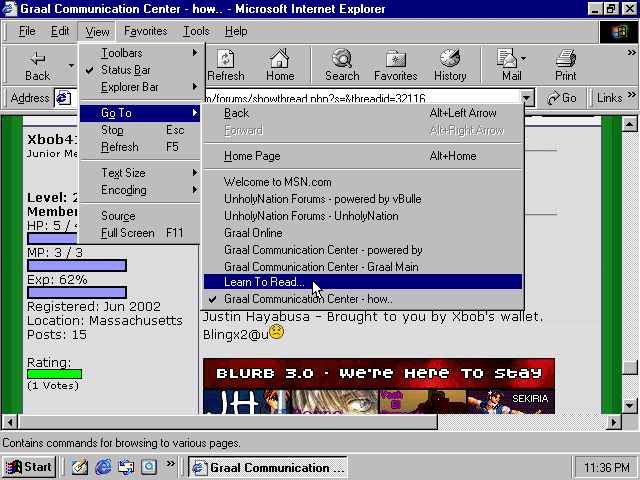Viewport: 640px width, 480px height.
Task: Open the Back button history dropdown arrow
Action: coord(71,65)
